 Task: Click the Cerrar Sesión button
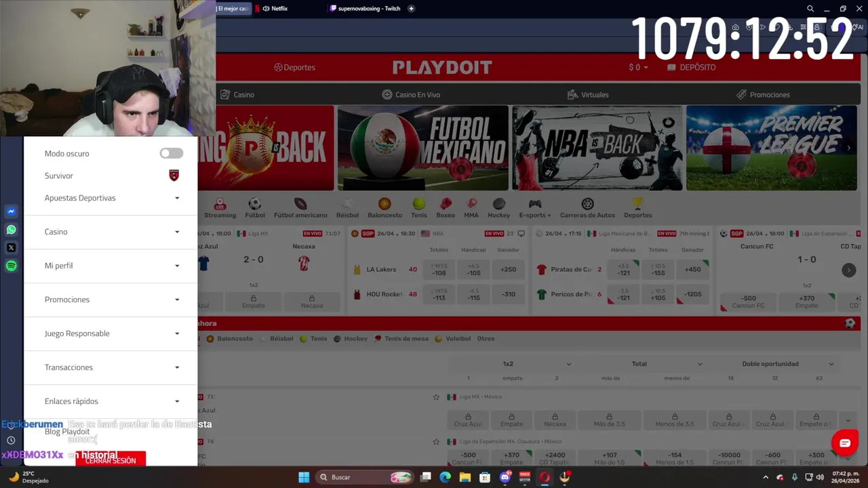point(111,460)
